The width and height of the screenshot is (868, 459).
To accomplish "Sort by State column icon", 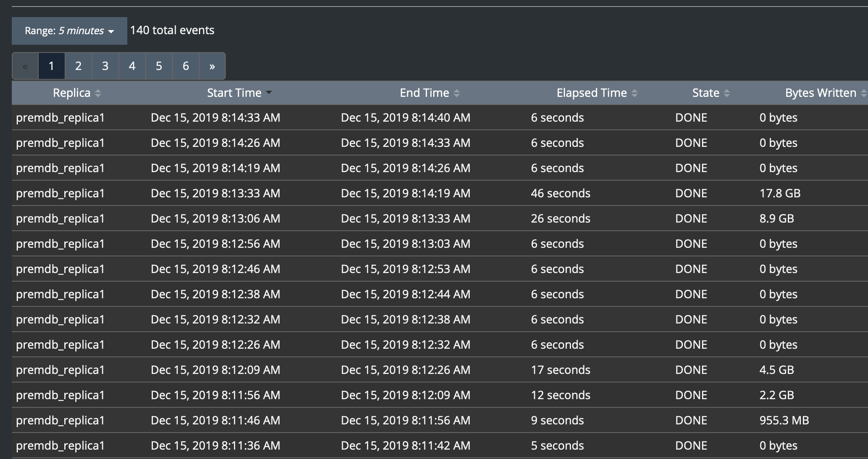I will coord(727,93).
